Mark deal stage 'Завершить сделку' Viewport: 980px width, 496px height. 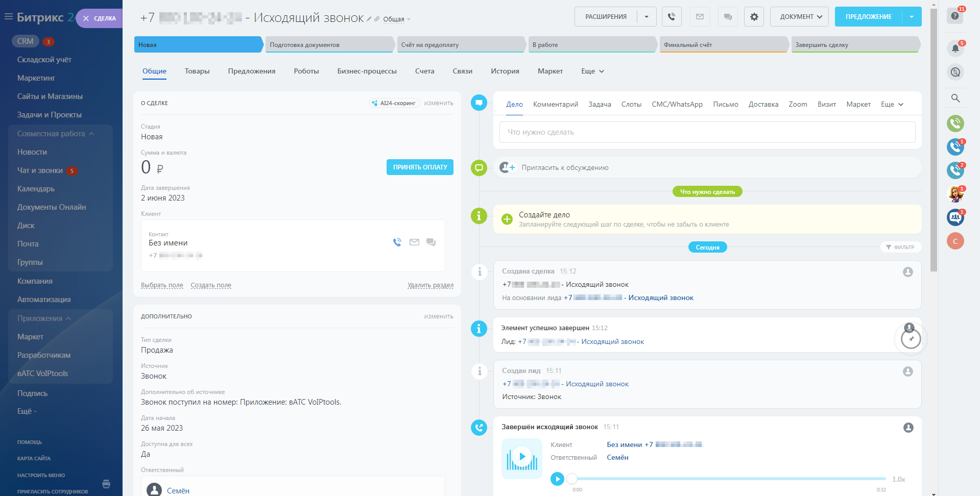854,45
